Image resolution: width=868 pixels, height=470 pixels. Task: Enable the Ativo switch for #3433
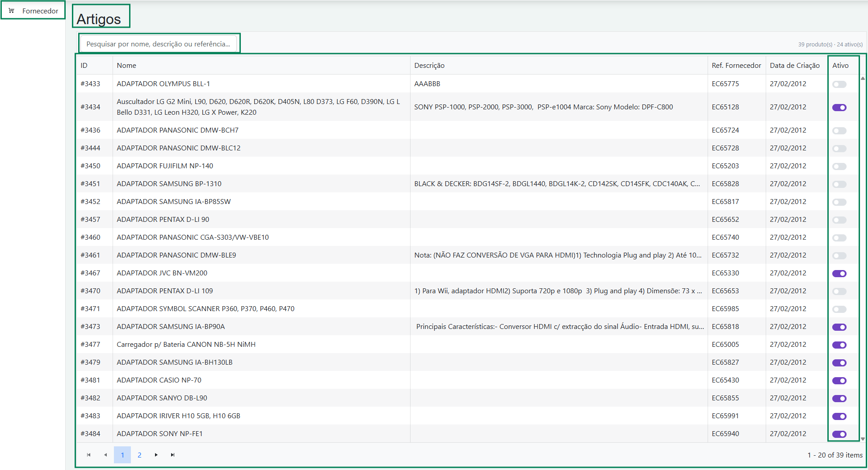click(839, 84)
